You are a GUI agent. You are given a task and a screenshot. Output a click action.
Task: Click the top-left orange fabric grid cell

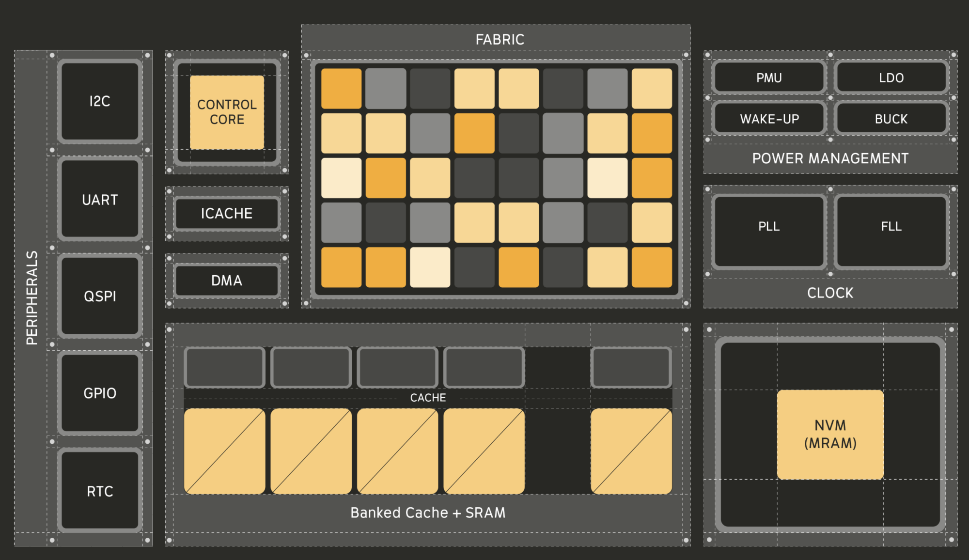point(341,88)
